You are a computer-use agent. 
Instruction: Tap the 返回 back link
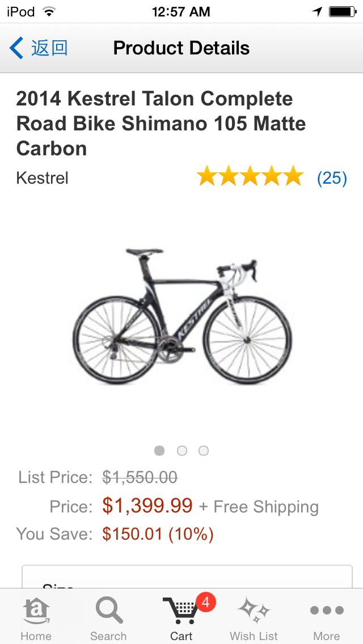click(x=49, y=48)
